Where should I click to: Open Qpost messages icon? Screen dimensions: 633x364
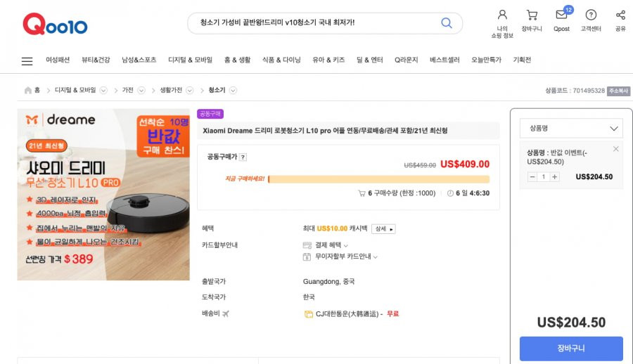click(561, 15)
